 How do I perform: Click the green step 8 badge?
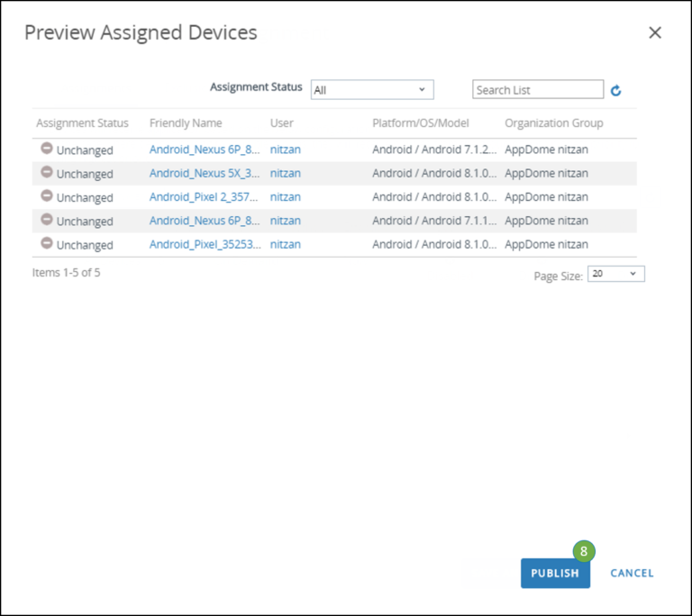point(584,550)
